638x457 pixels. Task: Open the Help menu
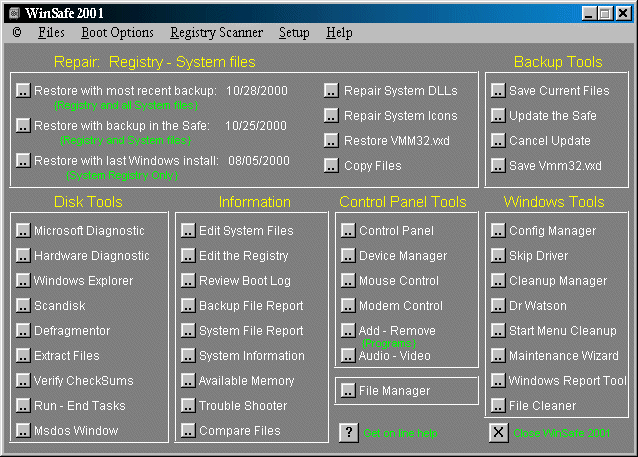339,33
